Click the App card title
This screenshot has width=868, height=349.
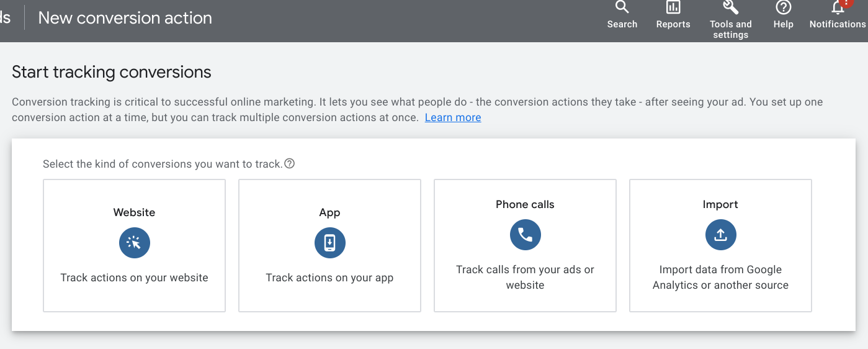pyautogui.click(x=329, y=212)
